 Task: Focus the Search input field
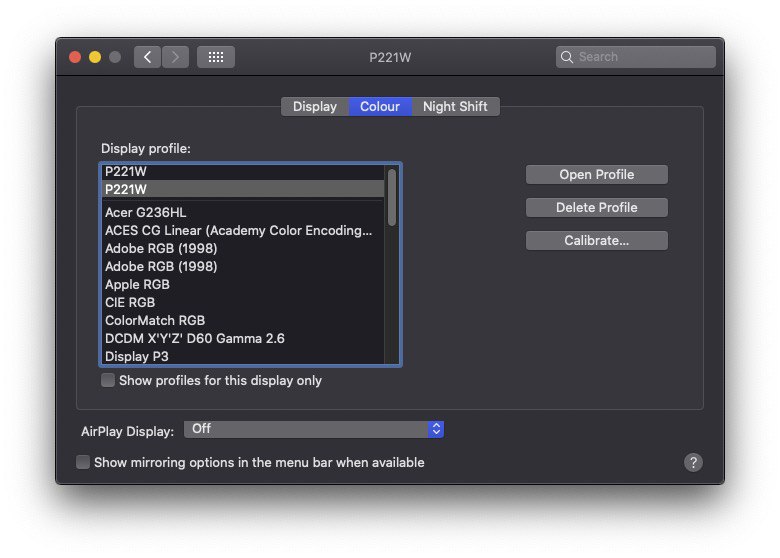pos(636,57)
